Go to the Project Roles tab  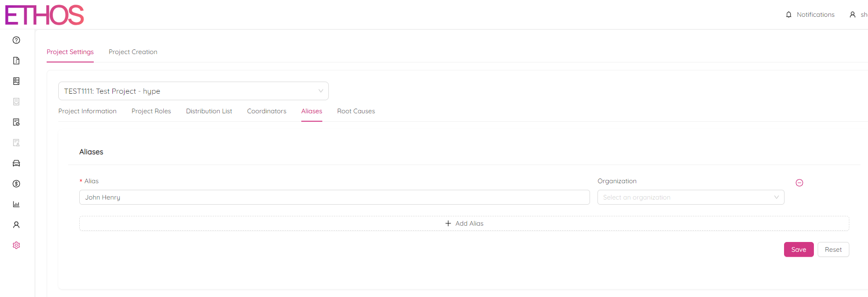tap(151, 111)
